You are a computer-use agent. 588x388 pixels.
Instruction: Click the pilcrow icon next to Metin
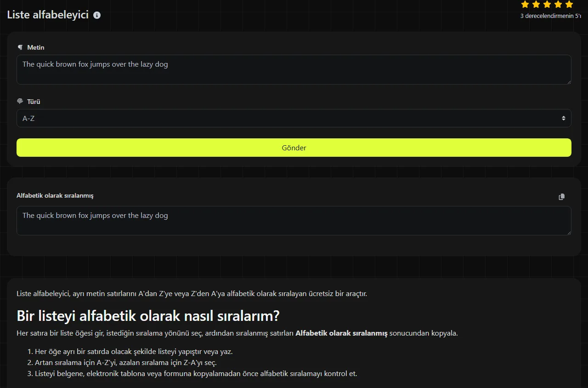point(20,47)
